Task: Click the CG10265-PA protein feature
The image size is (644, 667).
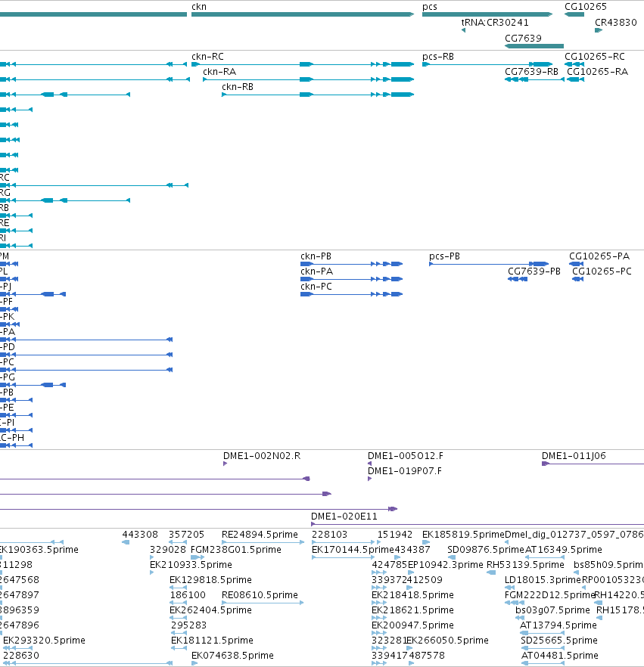Action: click(x=577, y=264)
